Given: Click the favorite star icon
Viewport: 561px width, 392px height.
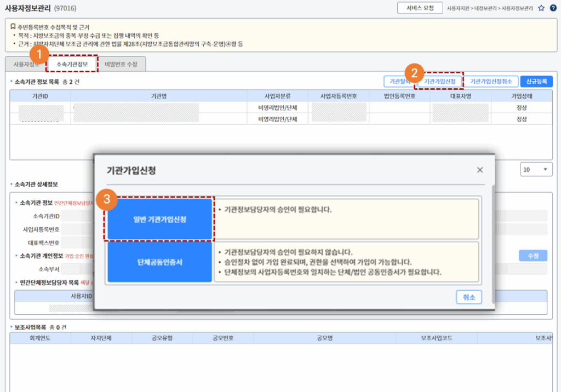Looking at the screenshot, I should pos(541,8).
